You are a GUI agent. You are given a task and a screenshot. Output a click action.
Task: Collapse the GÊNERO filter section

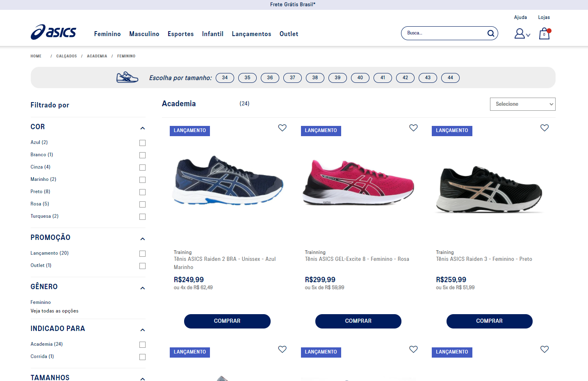pyautogui.click(x=142, y=288)
